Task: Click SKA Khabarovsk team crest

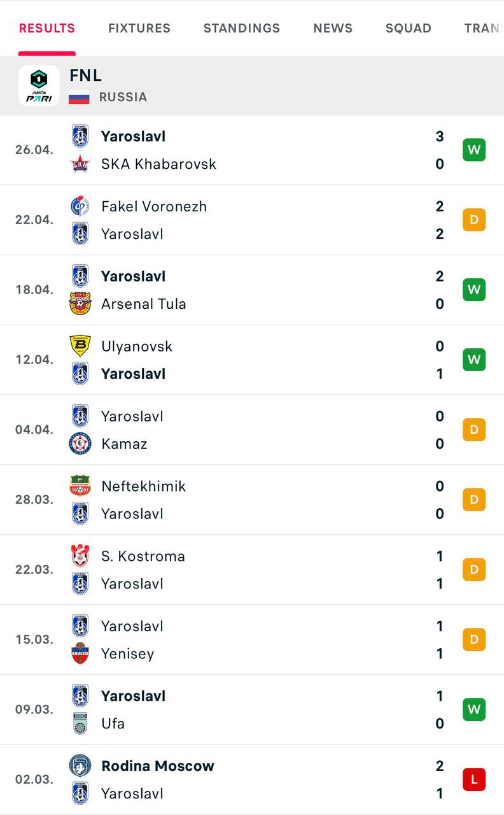Action: pos(80,164)
